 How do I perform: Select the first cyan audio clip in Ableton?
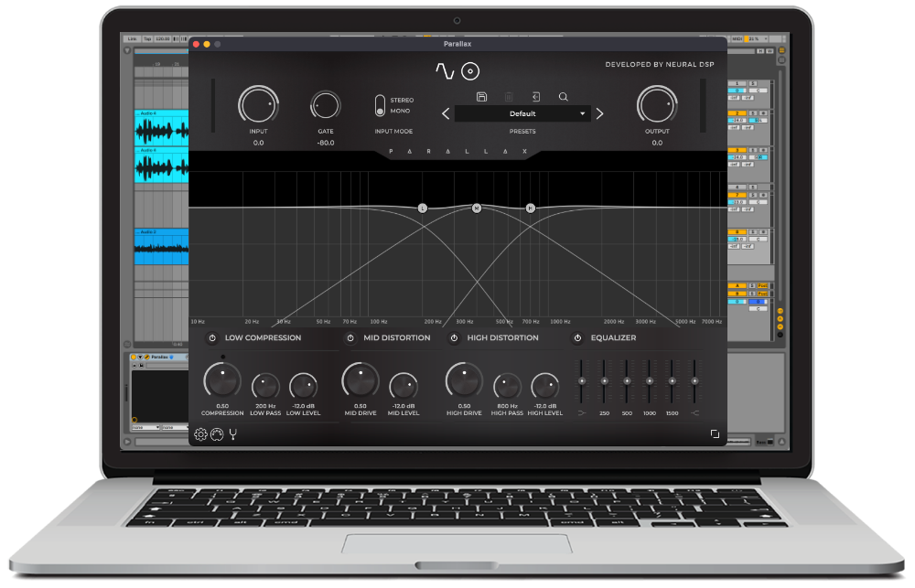point(162,128)
